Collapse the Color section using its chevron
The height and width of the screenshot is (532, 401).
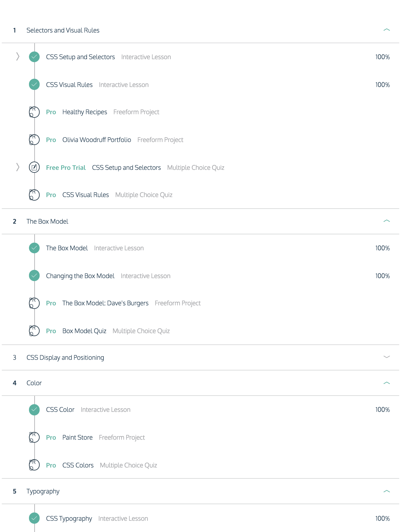pyautogui.click(x=387, y=383)
